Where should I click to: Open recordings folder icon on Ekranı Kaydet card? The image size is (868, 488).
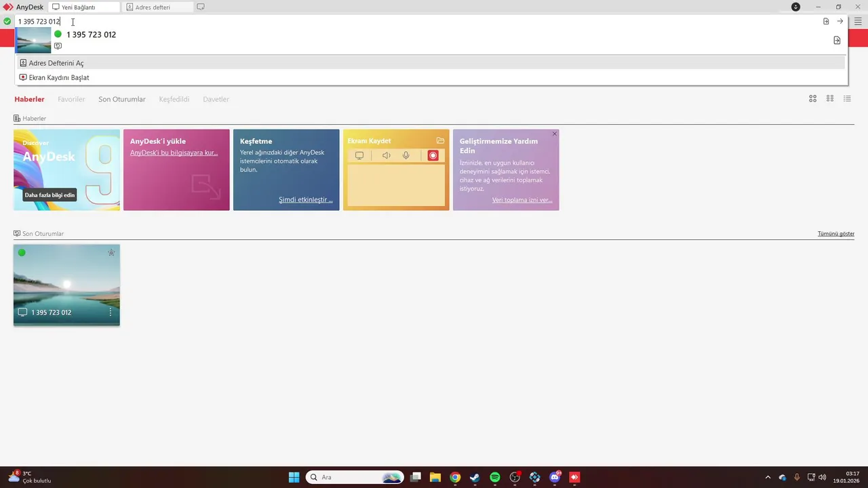coord(440,141)
